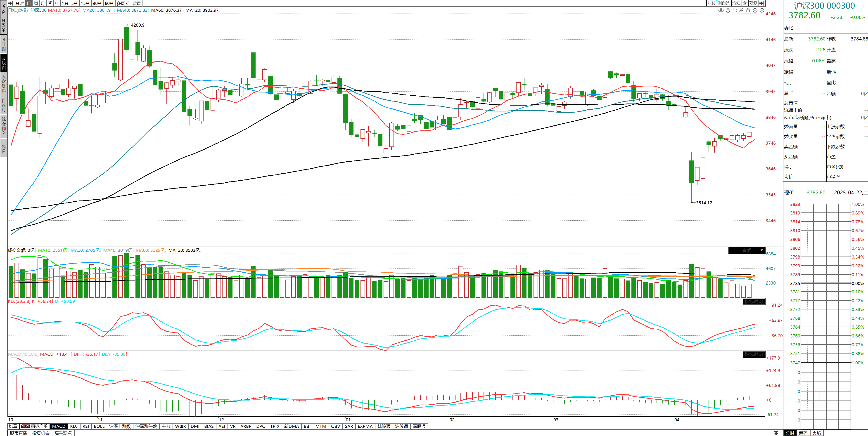Viewport: 868px width, 436px height.
Task: Switch to 60分 minute chart
Action: point(109,3)
